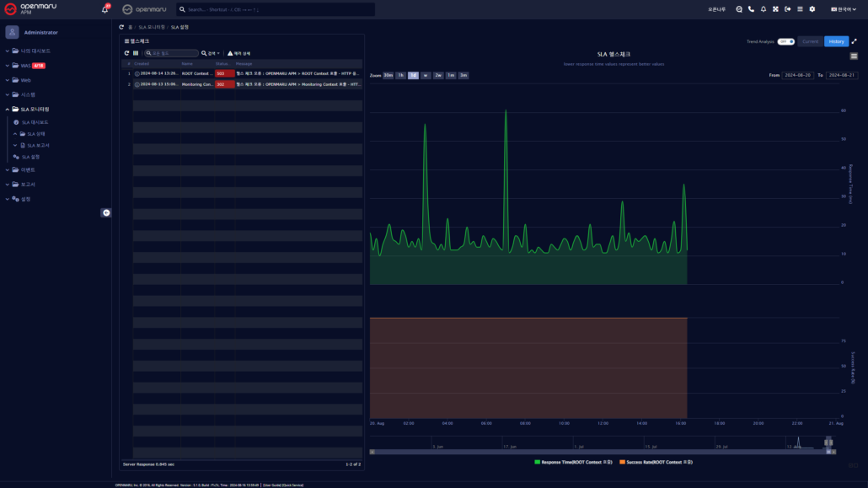Screen dimensions: 868x488
Task: Select the 2w zoom interval
Action: click(x=437, y=75)
